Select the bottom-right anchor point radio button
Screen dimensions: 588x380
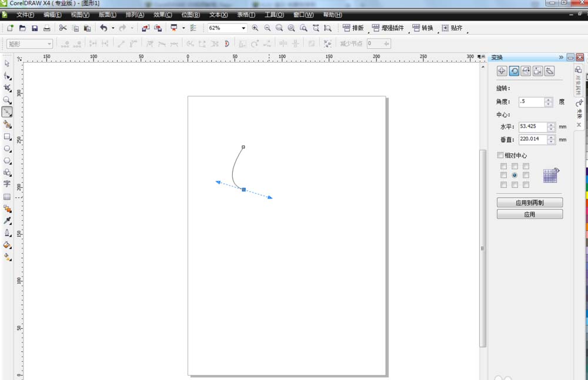click(x=526, y=184)
